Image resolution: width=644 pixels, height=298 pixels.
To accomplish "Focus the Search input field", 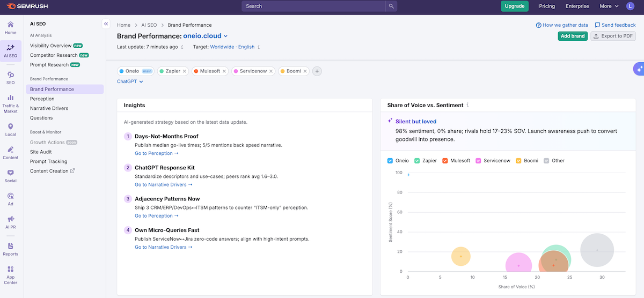I will coord(313,6).
